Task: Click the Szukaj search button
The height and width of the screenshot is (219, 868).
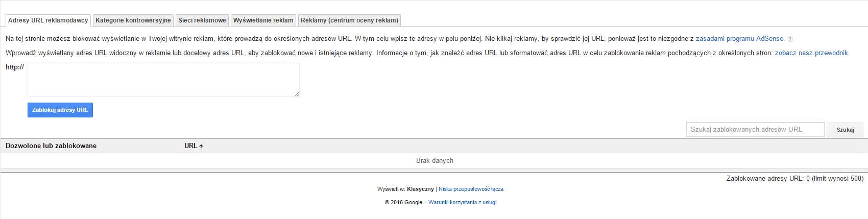Action: point(845,130)
